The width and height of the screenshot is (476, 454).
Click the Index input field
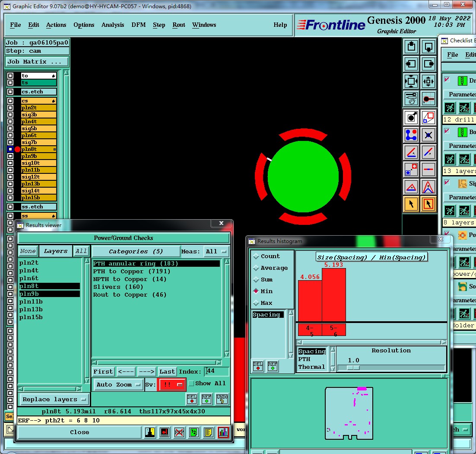coord(216,371)
